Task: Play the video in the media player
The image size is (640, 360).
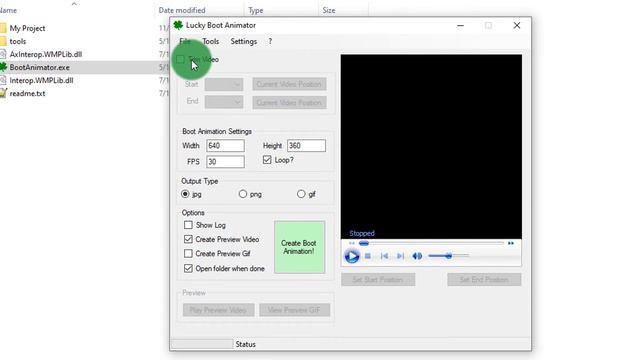Action: tap(352, 256)
